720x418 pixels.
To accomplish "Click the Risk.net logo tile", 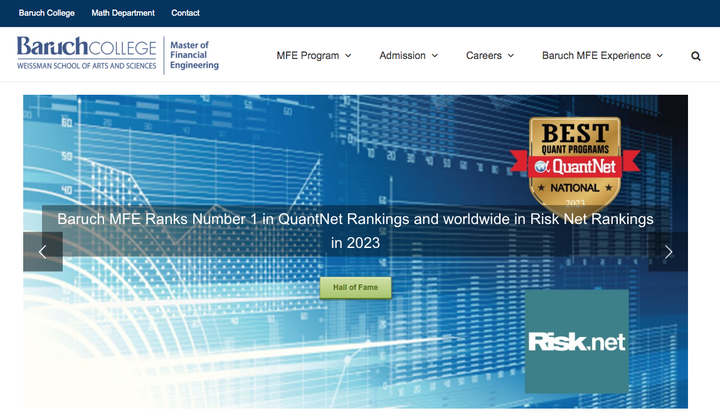I will (577, 341).
